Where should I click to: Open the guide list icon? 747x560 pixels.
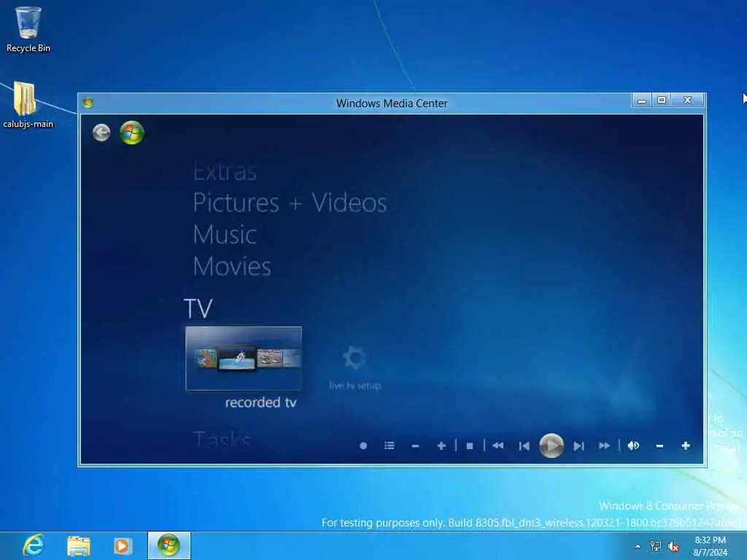pos(390,446)
